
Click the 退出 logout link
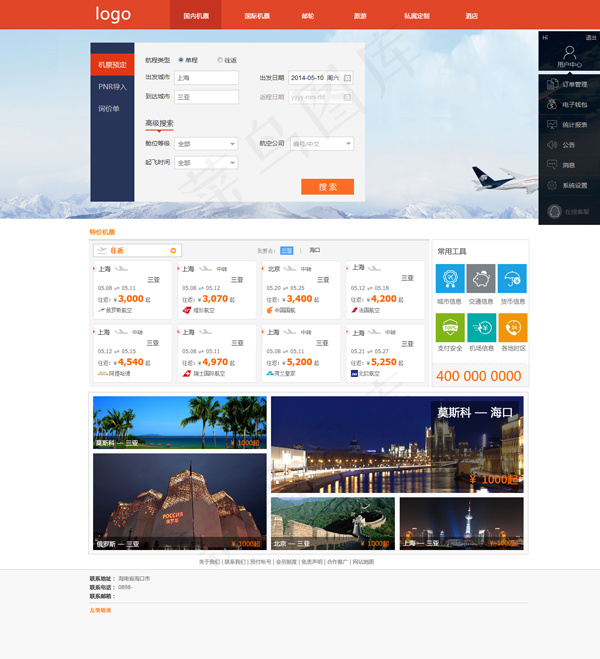[591, 37]
